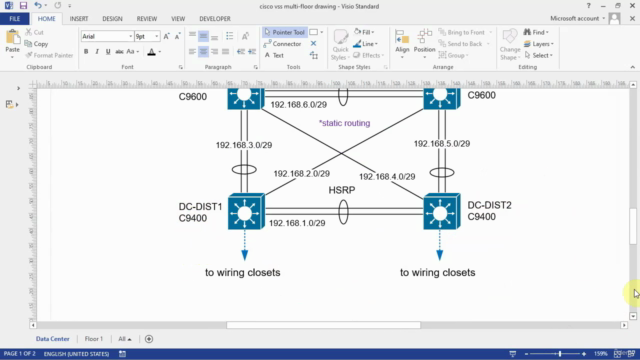Switch to the DEVELOPER ribbon tab

215,19
